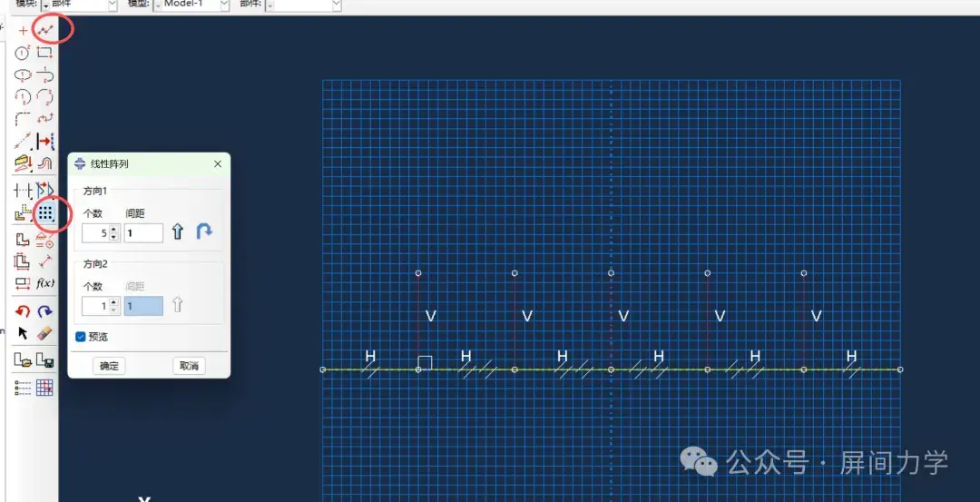Select the create fillet tool
Viewport: 980px width, 502px height.
click(23, 119)
